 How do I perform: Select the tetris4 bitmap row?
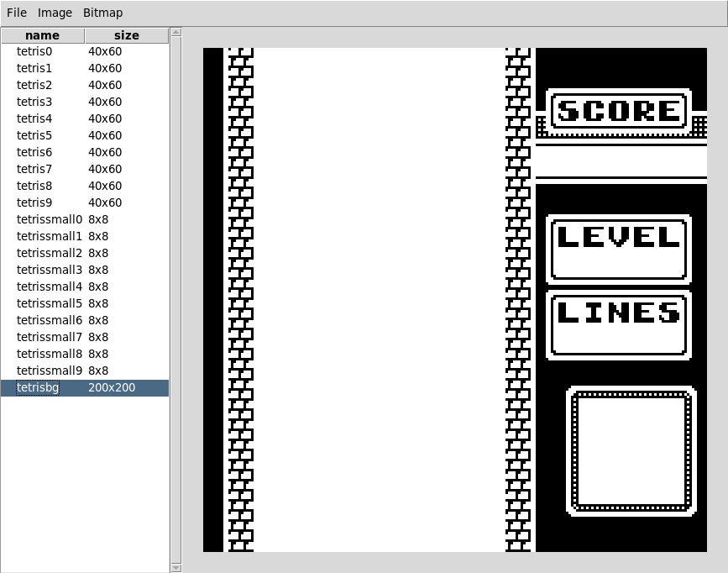[85, 118]
